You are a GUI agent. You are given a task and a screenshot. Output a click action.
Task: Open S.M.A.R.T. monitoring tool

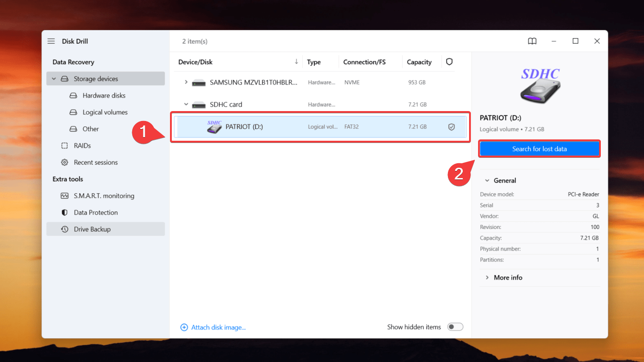[x=104, y=196]
